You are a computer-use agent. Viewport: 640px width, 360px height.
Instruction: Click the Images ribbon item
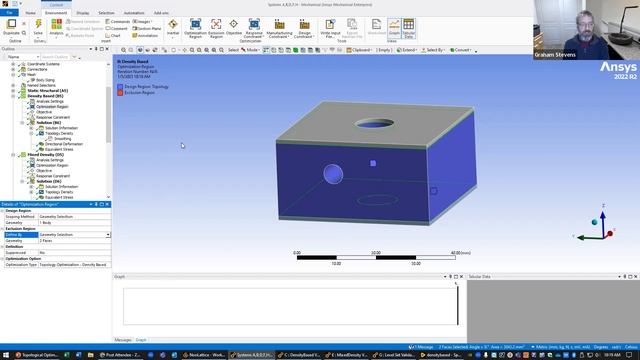click(x=142, y=22)
